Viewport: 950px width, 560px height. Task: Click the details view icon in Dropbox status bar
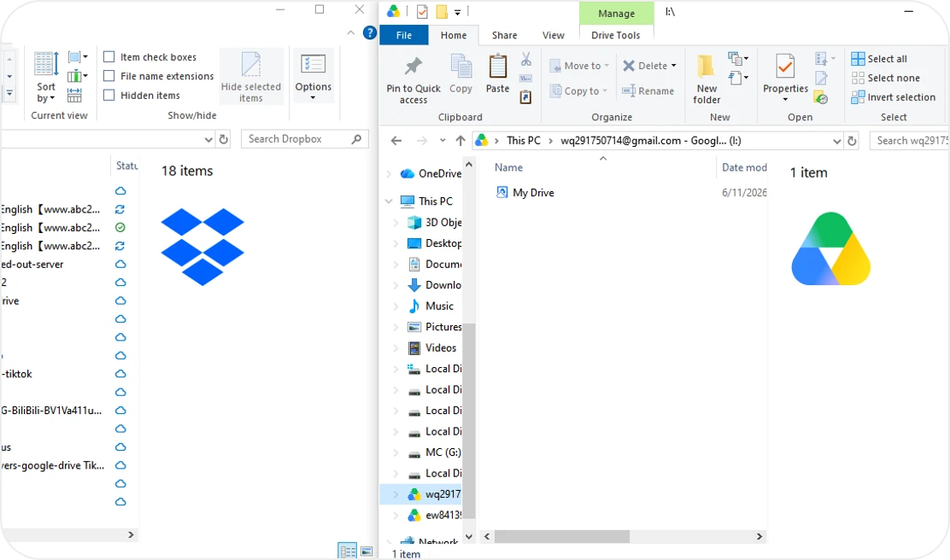coord(348,551)
